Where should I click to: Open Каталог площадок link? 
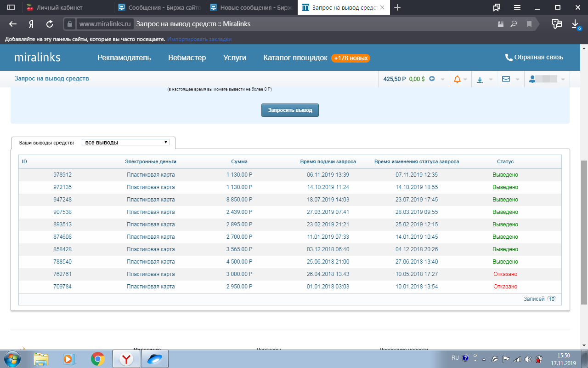295,57
